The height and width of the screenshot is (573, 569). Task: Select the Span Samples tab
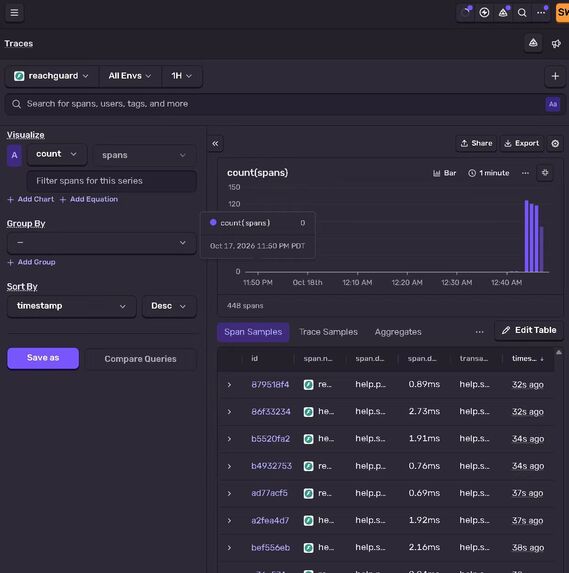tap(253, 332)
